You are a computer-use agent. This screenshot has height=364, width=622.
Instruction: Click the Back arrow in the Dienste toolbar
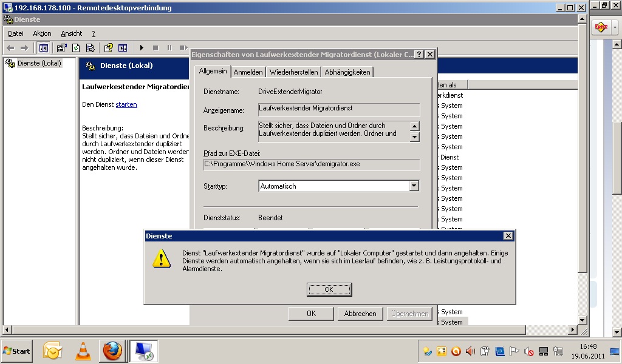11,48
